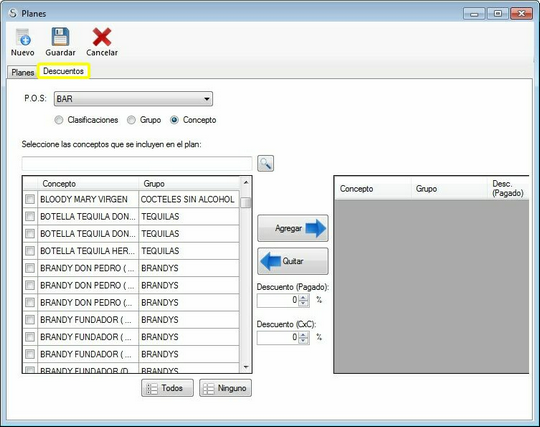This screenshot has height=427, width=540.
Task: Deselect all with Ninguno button
Action: pyautogui.click(x=225, y=388)
